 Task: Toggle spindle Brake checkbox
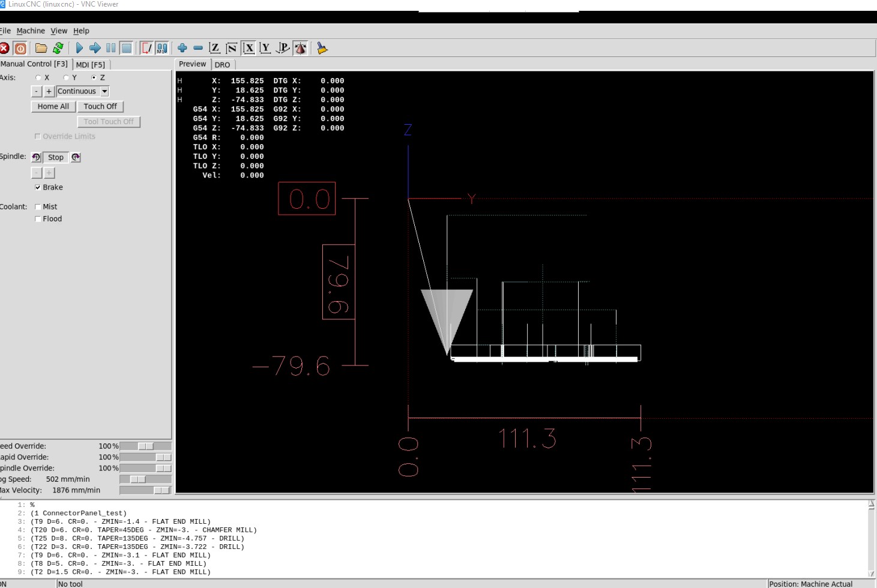pos(38,187)
